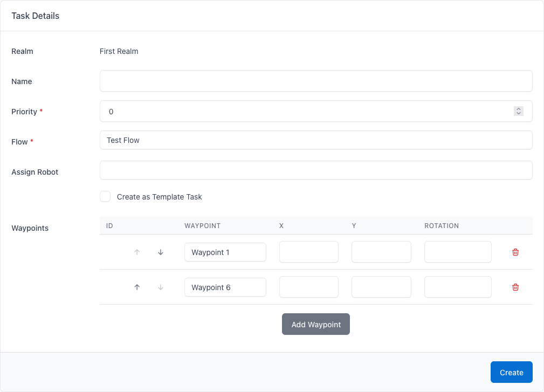Edit the Waypoint 1 name field
544x392 pixels.
[225, 252]
